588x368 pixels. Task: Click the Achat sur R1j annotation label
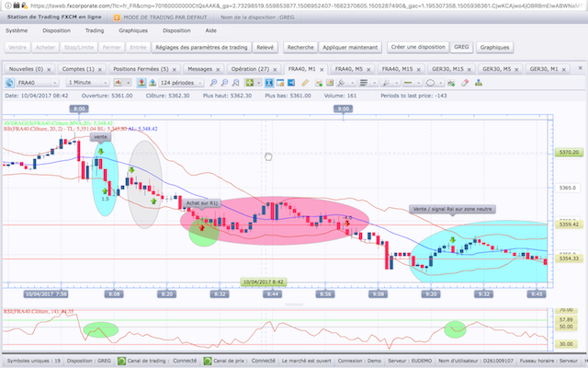(202, 203)
